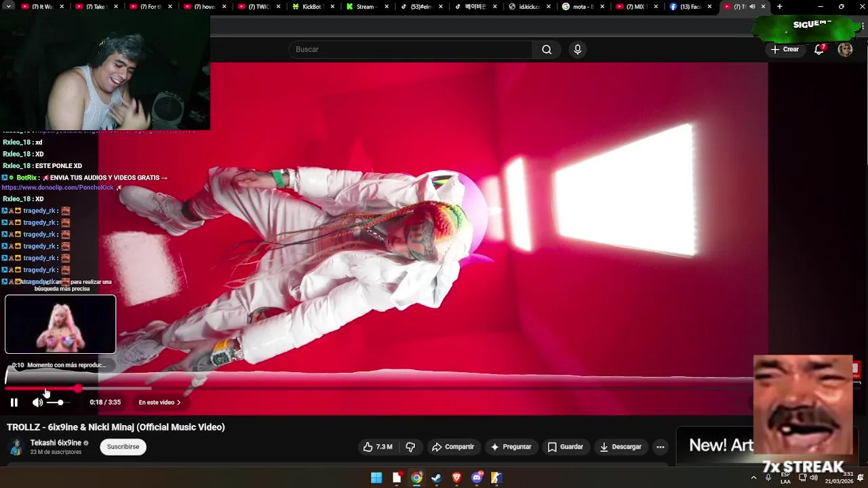Viewport: 868px width, 488px height.
Task: Click the taskbar microphone tray icon
Action: tap(768, 478)
